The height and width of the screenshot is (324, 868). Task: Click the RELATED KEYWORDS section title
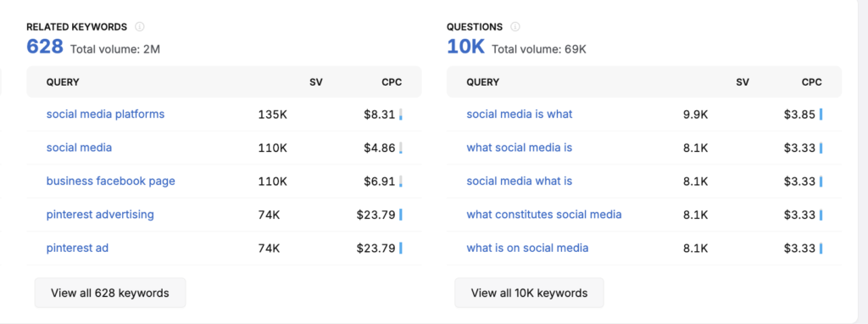pos(77,26)
